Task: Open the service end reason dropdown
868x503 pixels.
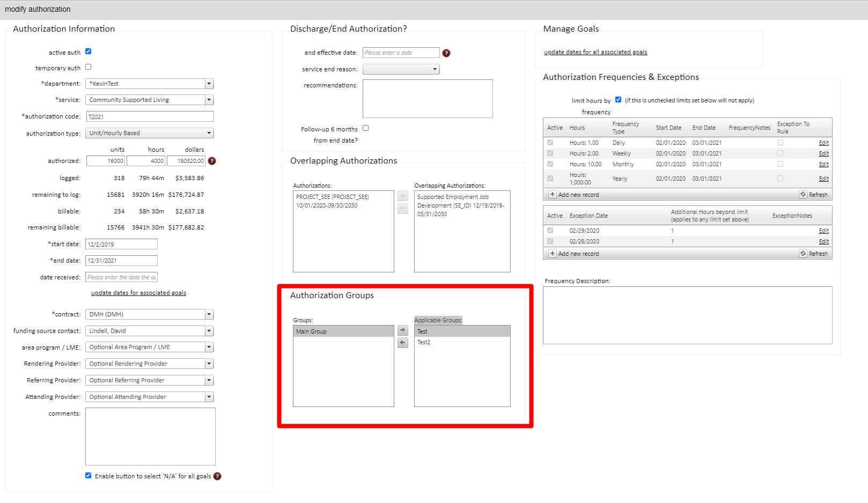Action: pyautogui.click(x=401, y=69)
